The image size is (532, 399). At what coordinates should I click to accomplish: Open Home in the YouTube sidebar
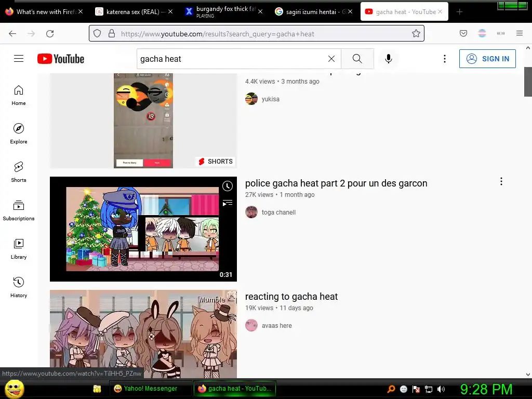(x=19, y=96)
